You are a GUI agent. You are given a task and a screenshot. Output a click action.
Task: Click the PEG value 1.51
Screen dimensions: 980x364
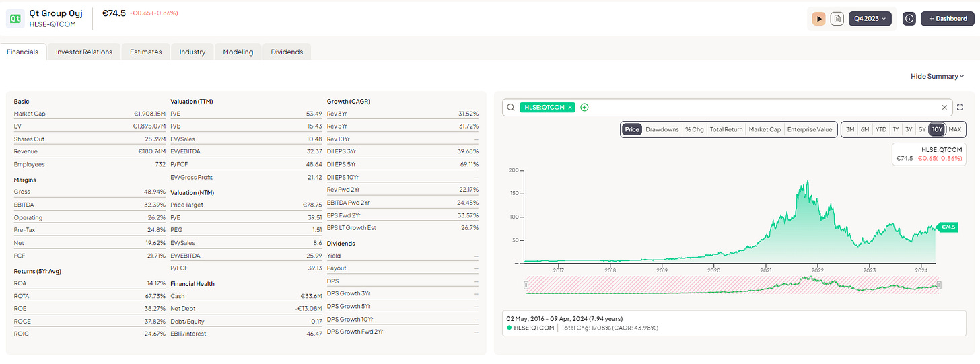tap(316, 229)
